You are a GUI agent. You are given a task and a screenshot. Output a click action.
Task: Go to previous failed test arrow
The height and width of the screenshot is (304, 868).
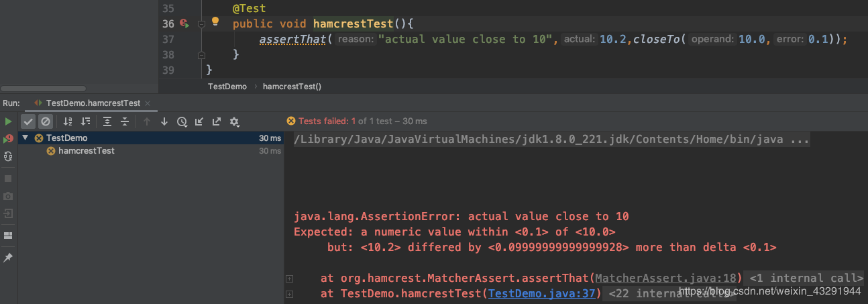tap(147, 121)
